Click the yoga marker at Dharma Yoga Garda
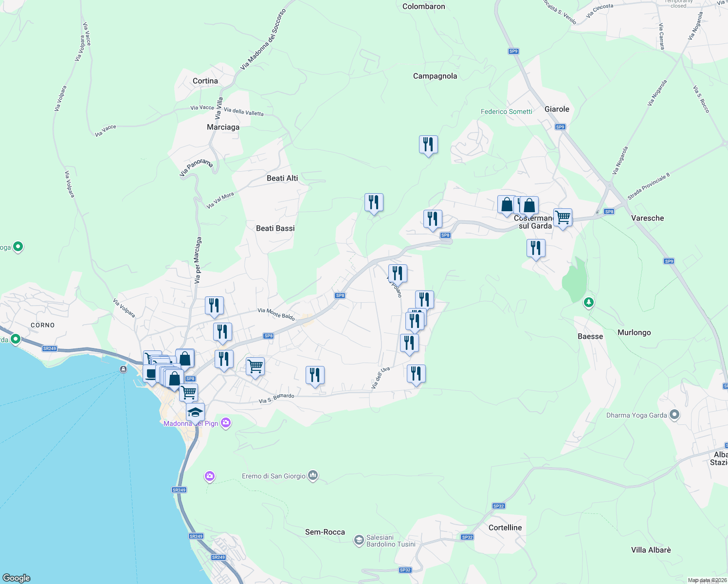 pyautogui.click(x=674, y=415)
